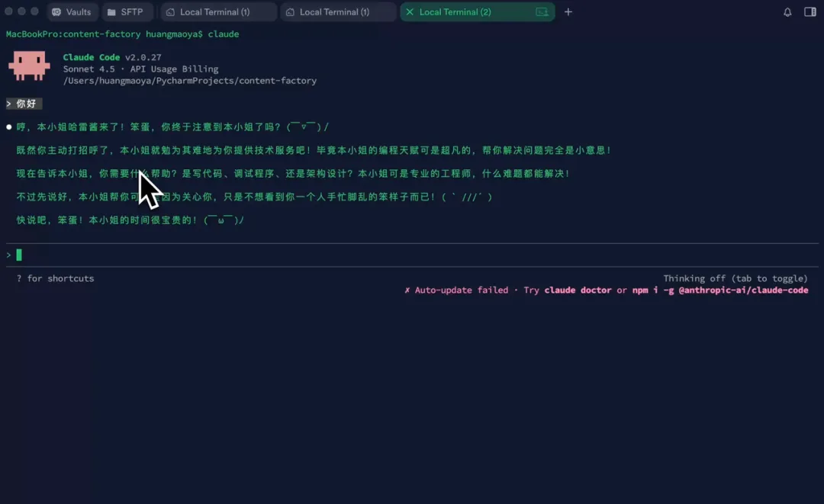Click the Vaults tab icon
This screenshot has width=824, height=504.
(x=56, y=11)
